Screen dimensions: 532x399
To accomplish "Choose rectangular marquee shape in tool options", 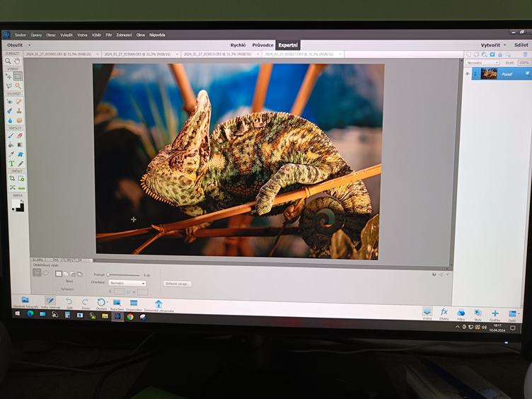I will pyautogui.click(x=37, y=272).
